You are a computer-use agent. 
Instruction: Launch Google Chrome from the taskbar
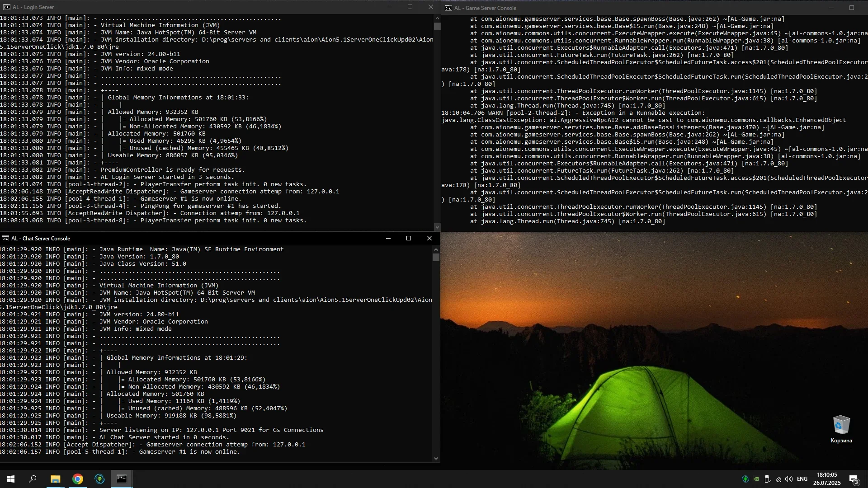[78, 479]
